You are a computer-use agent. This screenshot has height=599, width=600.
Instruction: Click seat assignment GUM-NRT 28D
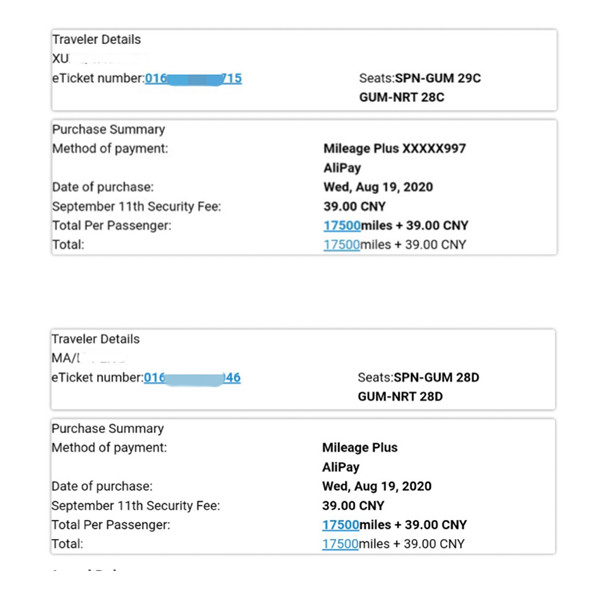coord(400,396)
